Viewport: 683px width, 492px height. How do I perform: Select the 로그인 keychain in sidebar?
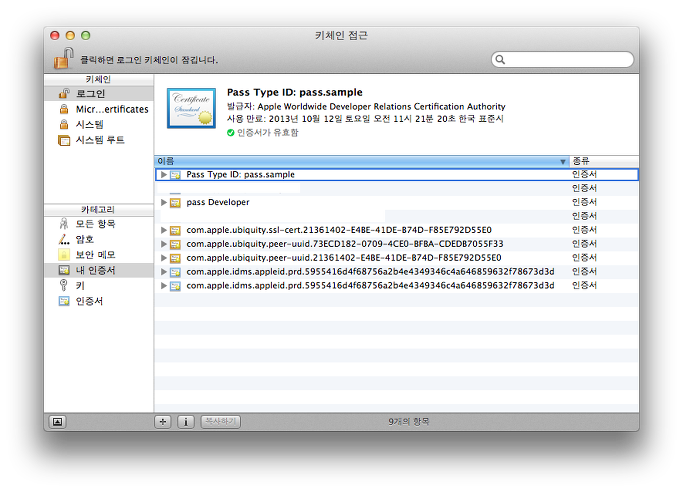pyautogui.click(x=99, y=94)
